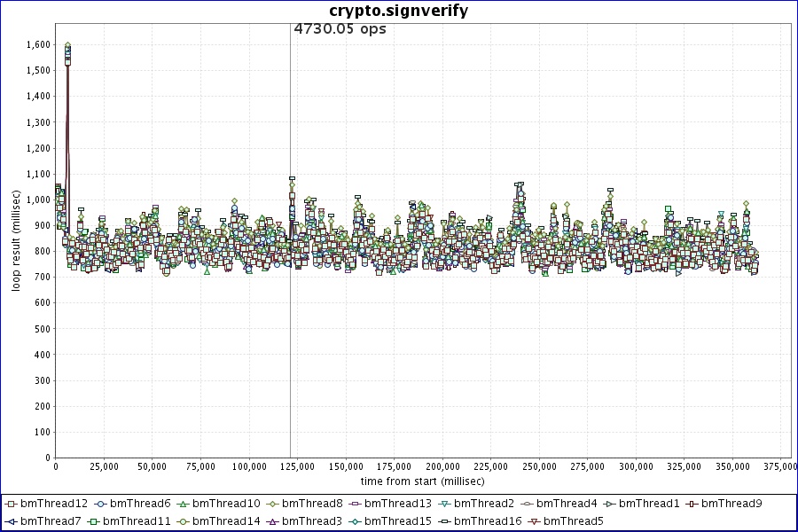Screen dimensions: 798x532
Task: Click the 'time from start (millisec)' axis label
Action: pyautogui.click(x=422, y=481)
